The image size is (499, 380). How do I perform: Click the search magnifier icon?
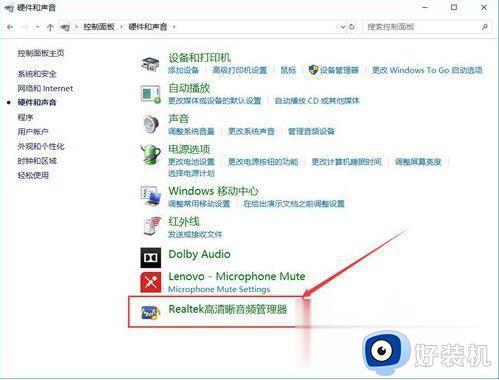(x=485, y=27)
